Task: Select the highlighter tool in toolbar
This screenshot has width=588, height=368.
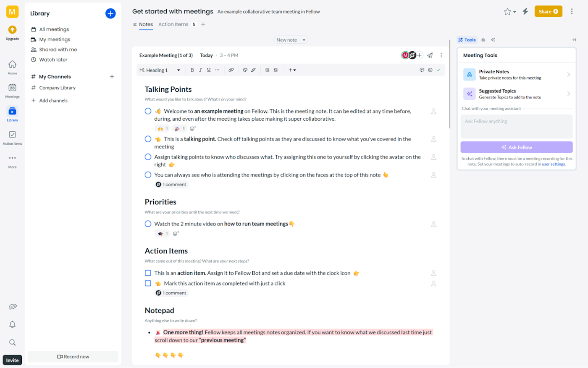Action: click(253, 70)
